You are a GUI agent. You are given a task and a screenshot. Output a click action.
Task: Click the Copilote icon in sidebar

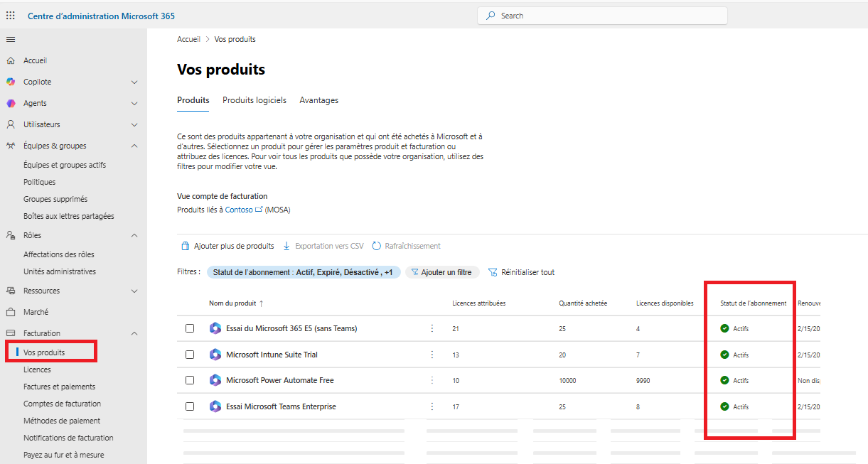[11, 82]
